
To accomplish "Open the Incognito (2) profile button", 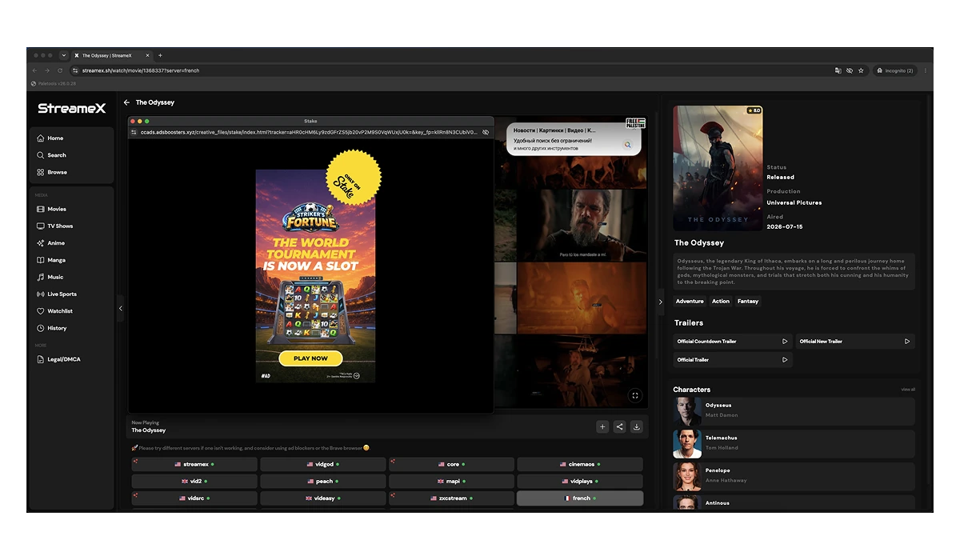I will click(x=895, y=70).
